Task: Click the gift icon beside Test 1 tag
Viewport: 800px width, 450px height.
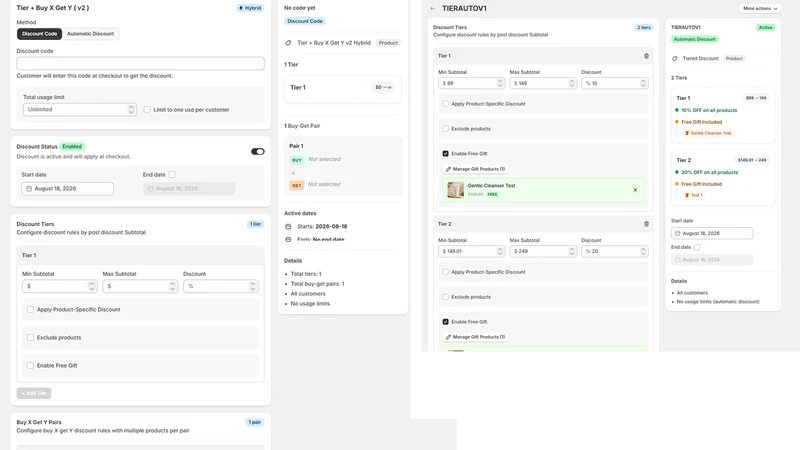Action: point(687,195)
